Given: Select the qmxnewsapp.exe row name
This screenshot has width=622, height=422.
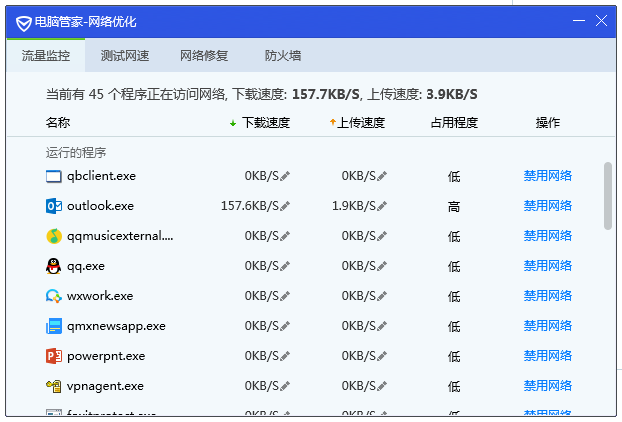Looking at the screenshot, I should (116, 326).
